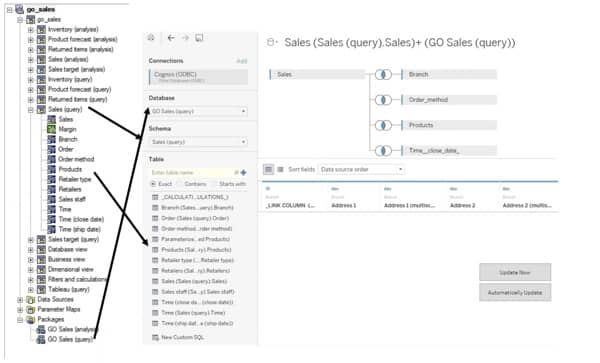This screenshot has height=363, width=600.
Task: Open the Sort fields Data source order dropdown
Action: [361, 169]
